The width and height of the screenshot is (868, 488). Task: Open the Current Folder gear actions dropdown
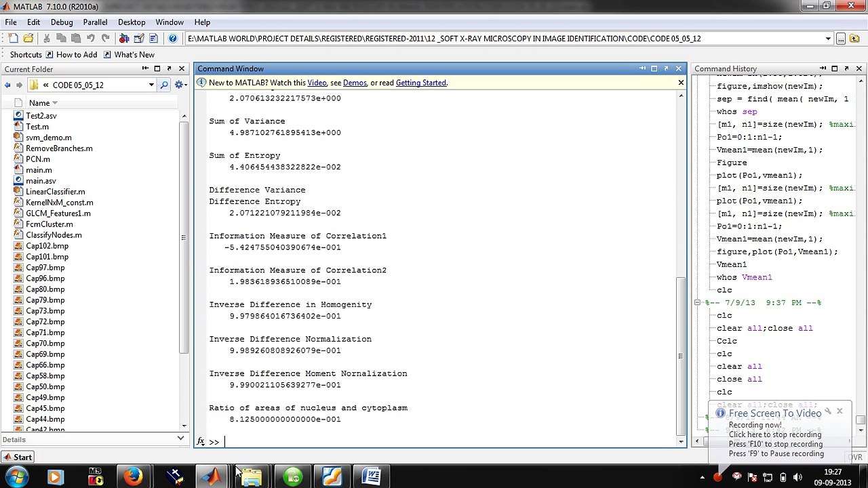(180, 85)
